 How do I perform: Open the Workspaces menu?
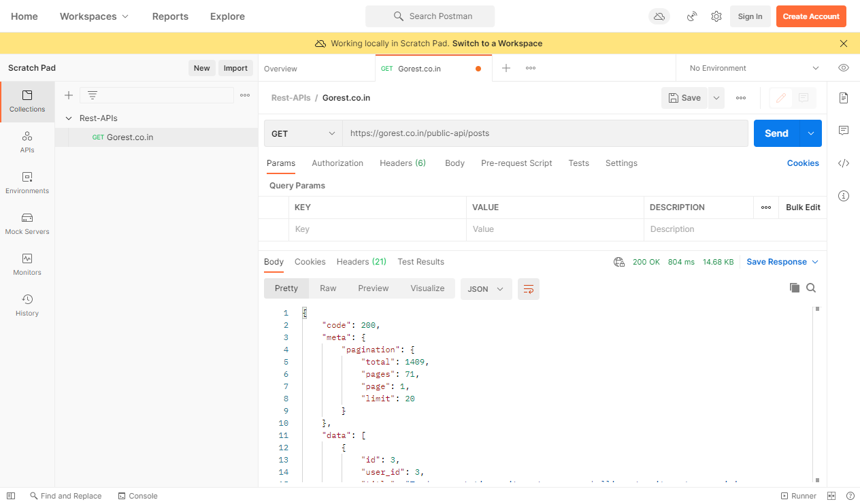tap(94, 16)
